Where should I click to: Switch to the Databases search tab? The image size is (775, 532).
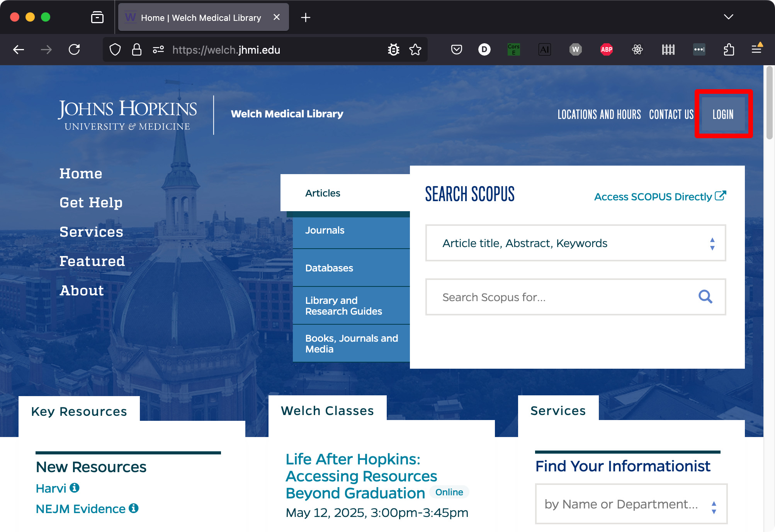352,268
